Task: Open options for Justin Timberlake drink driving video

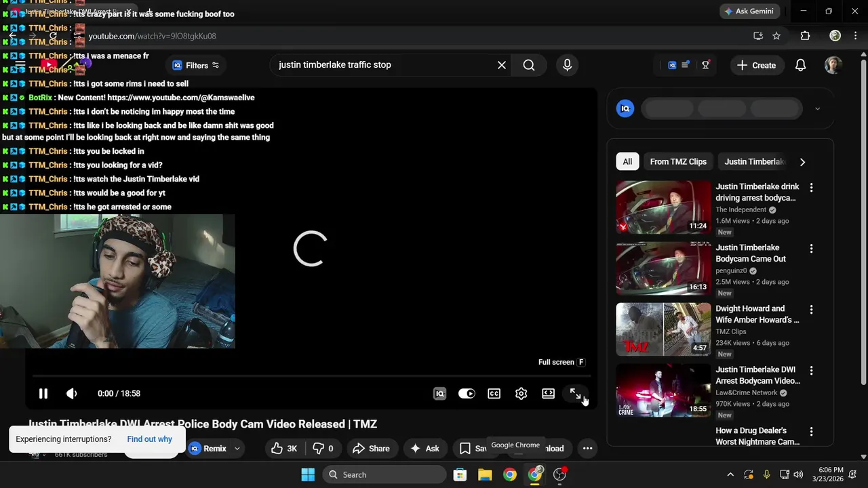Action: tap(811, 188)
